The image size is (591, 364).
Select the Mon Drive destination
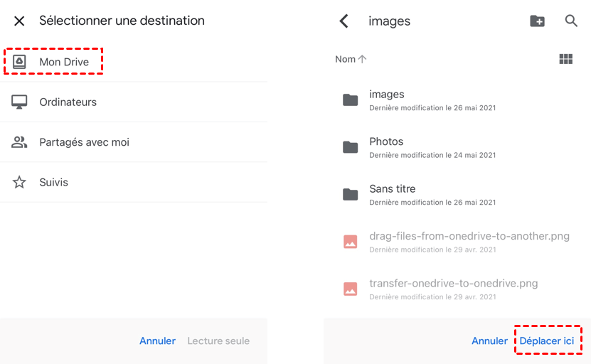tap(64, 62)
